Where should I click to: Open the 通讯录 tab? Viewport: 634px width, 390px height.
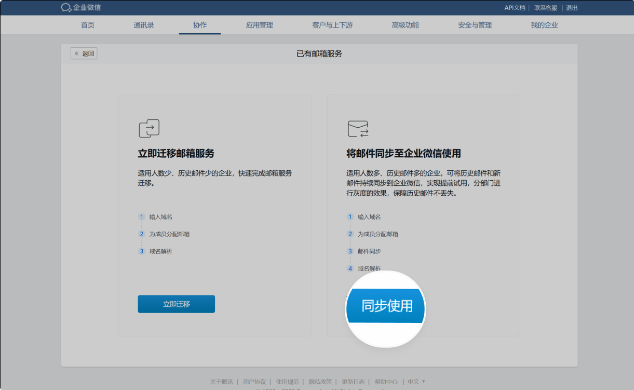[144, 25]
